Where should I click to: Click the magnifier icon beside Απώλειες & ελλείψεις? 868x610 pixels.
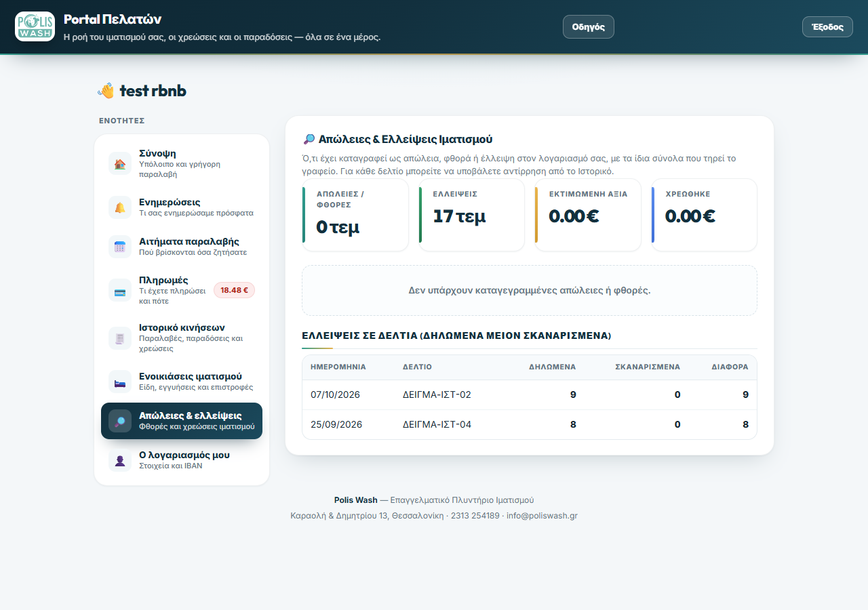tap(120, 421)
